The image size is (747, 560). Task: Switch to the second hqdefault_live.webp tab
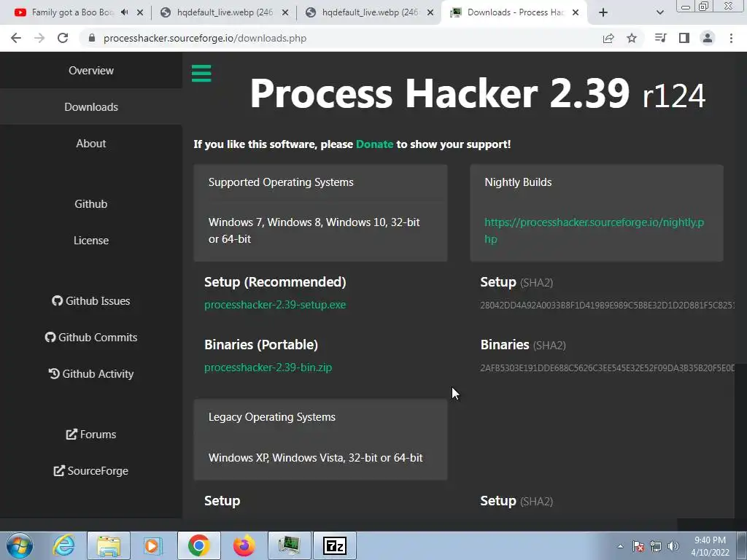[370, 12]
